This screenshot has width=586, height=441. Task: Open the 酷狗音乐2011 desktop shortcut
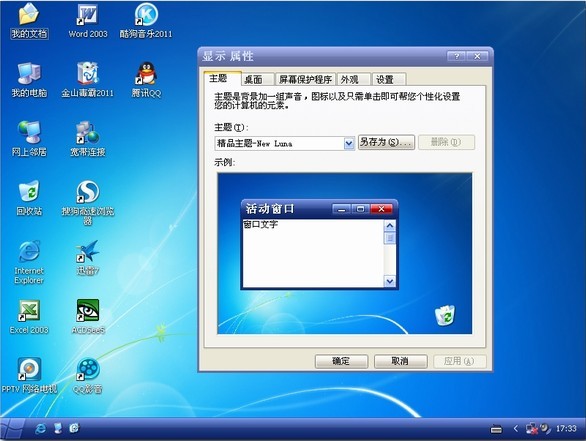coord(146,21)
